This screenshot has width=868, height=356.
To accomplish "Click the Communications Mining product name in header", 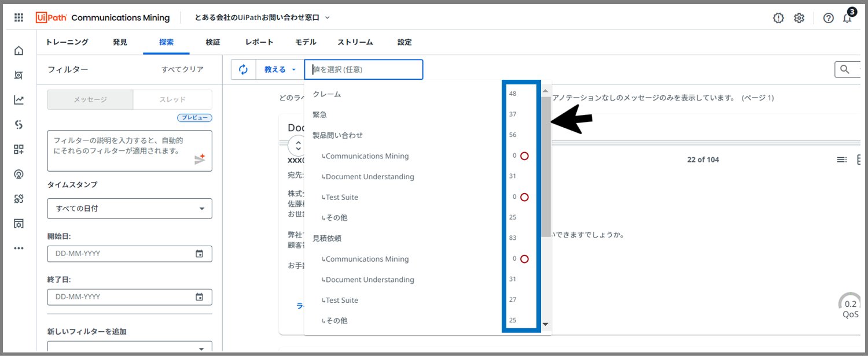I will [120, 18].
